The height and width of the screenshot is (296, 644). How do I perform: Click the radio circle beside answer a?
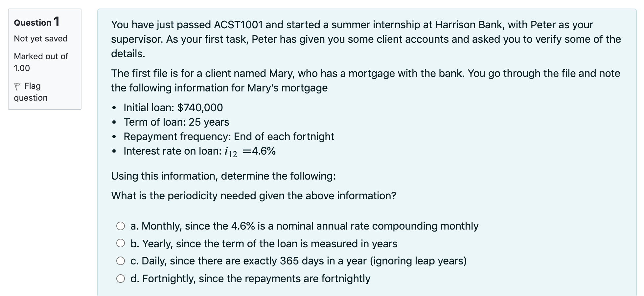click(x=121, y=226)
